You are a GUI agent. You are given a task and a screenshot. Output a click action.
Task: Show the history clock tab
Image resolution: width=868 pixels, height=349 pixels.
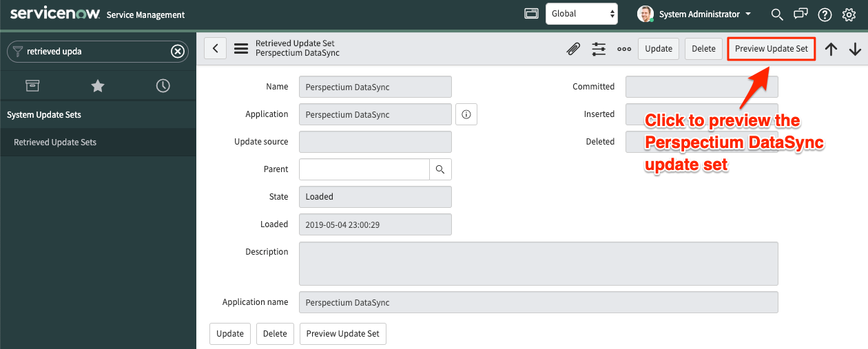pyautogui.click(x=163, y=85)
